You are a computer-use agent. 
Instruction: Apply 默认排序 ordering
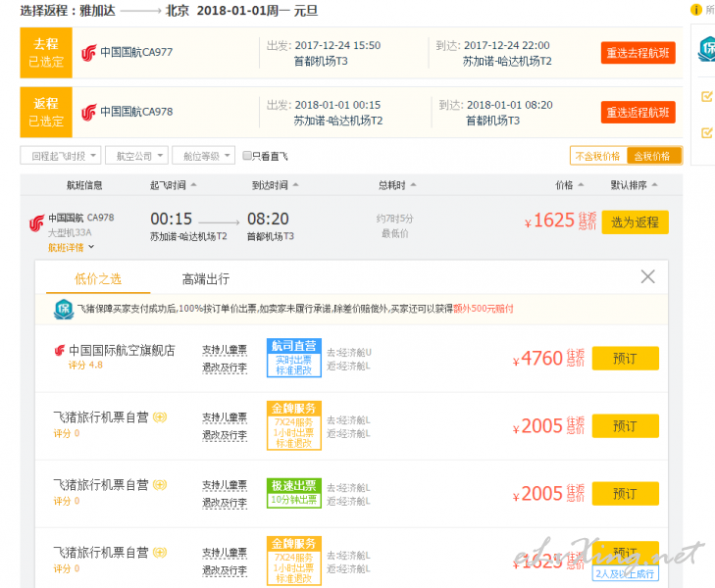pyautogui.click(x=634, y=185)
